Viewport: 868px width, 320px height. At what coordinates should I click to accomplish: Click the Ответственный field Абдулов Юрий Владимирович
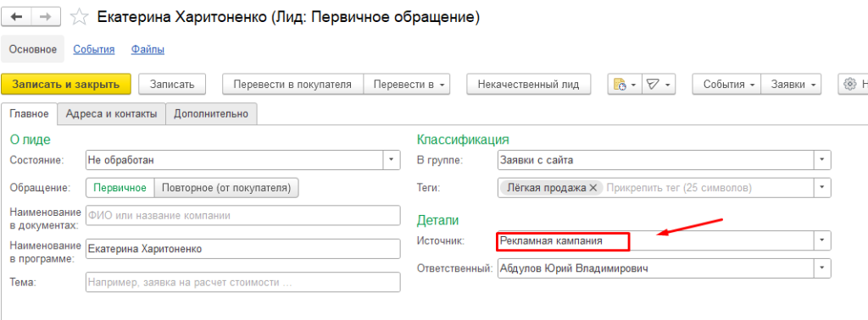656,268
